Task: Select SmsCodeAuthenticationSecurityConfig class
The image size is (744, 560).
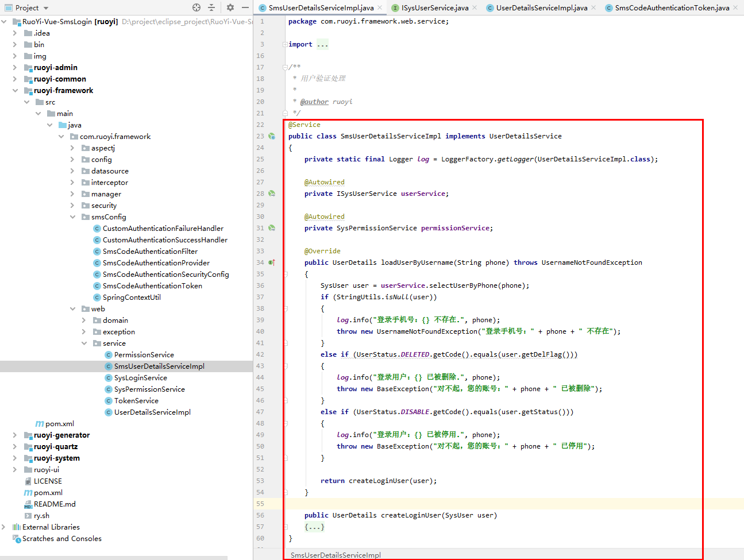Action: [166, 275]
